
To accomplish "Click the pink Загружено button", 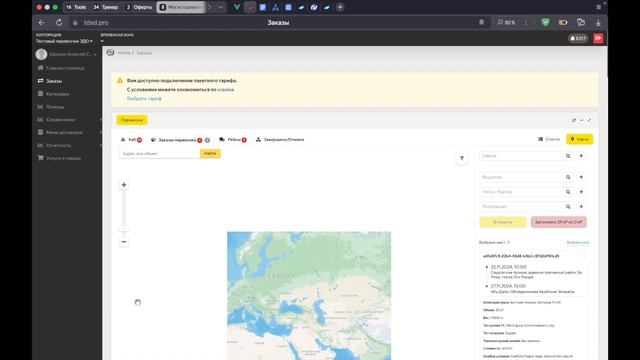I will [558, 222].
